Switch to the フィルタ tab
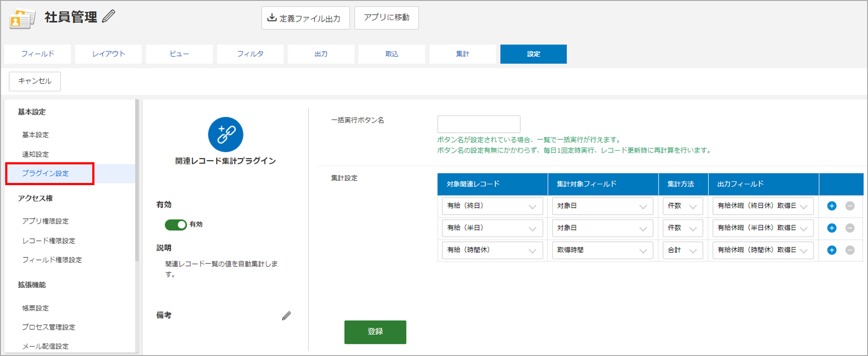This screenshot has width=868, height=356. 250,54
